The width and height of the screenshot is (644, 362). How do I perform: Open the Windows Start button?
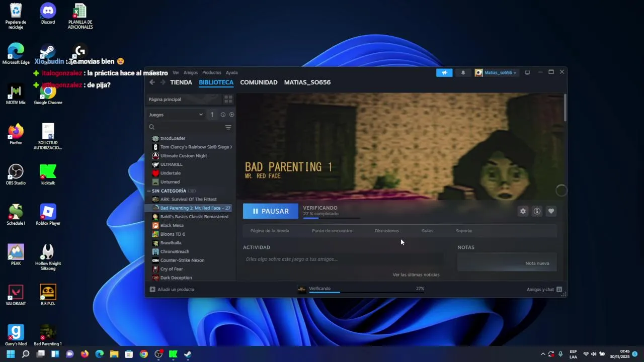pos(11,354)
